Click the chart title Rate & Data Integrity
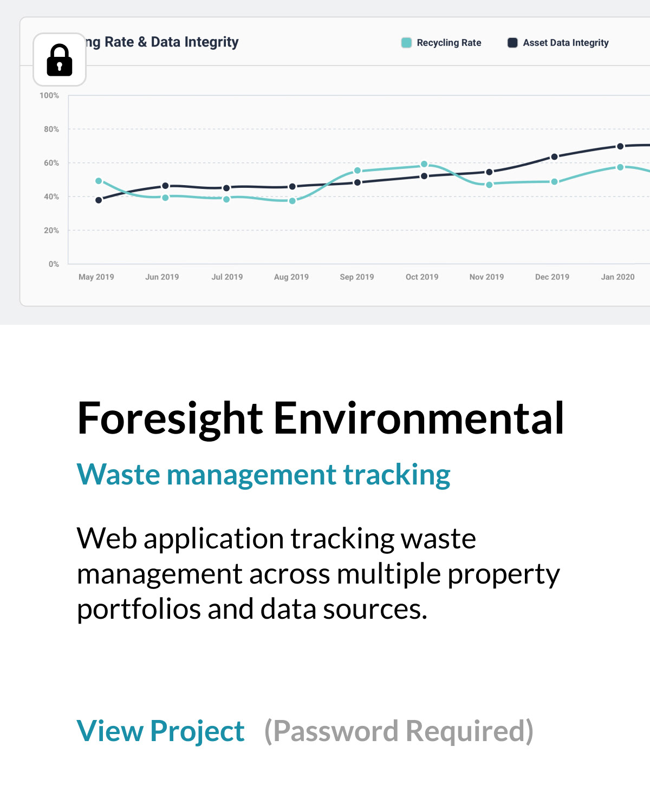 [x=162, y=42]
